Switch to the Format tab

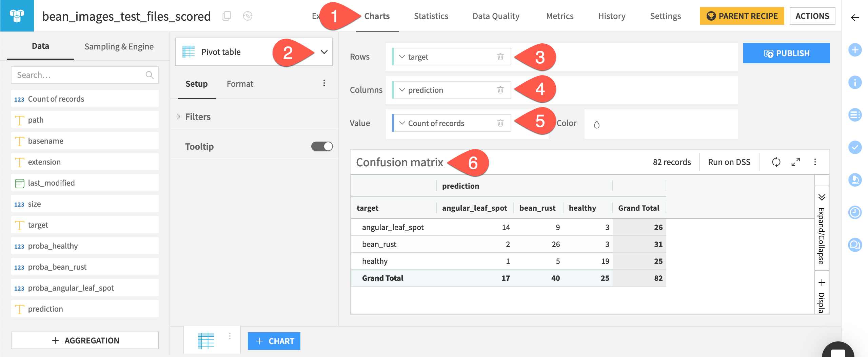240,83
